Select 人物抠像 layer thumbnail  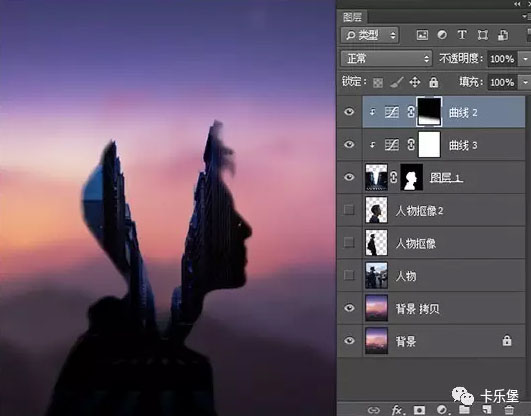coord(377,243)
